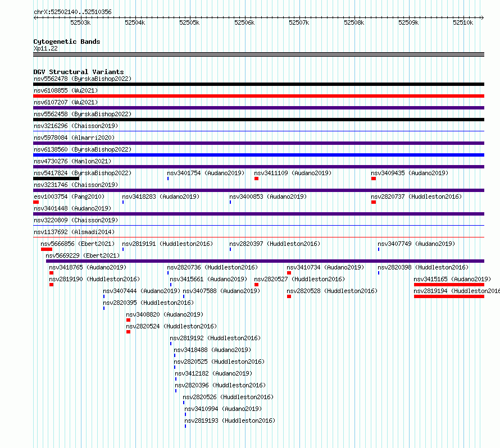Screen dimensions: 500x448
Task: Select the red nsv2819194 variant bar
Action: (449, 296)
